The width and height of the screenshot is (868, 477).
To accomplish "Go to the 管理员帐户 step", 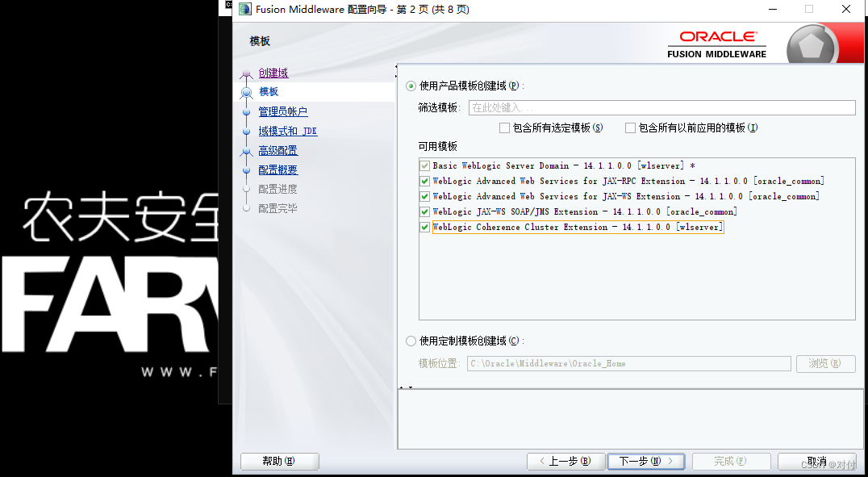I will pyautogui.click(x=283, y=111).
